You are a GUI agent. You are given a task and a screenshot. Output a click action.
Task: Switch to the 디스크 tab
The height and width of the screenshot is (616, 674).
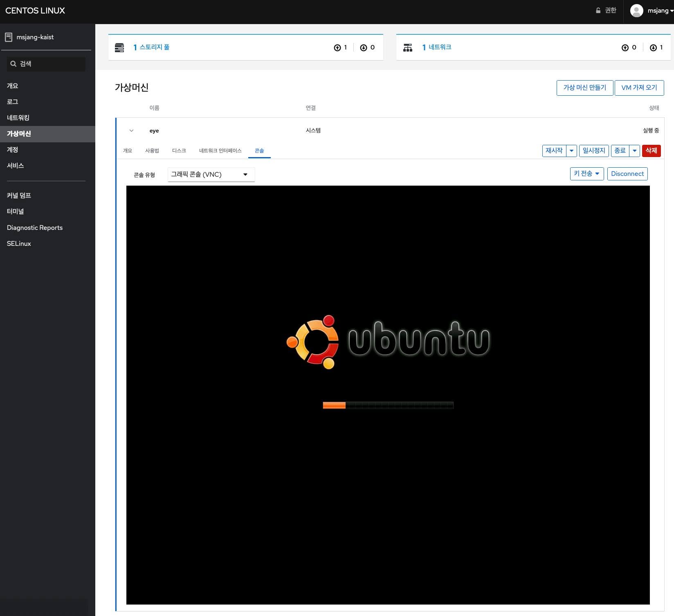(179, 151)
